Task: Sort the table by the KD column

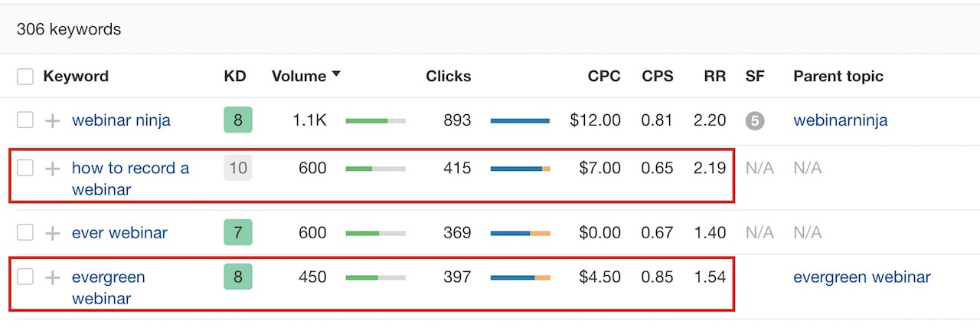Action: point(234,76)
